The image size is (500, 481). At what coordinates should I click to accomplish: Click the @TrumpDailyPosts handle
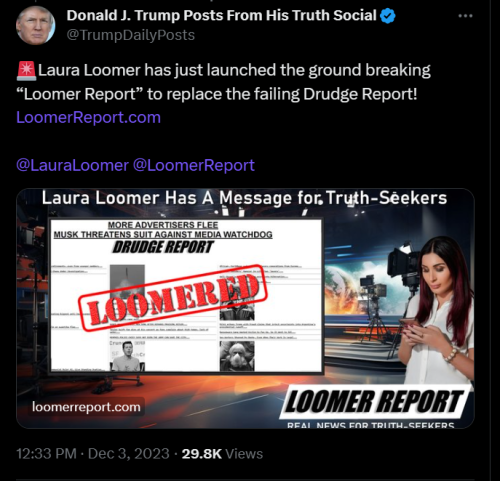(131, 35)
